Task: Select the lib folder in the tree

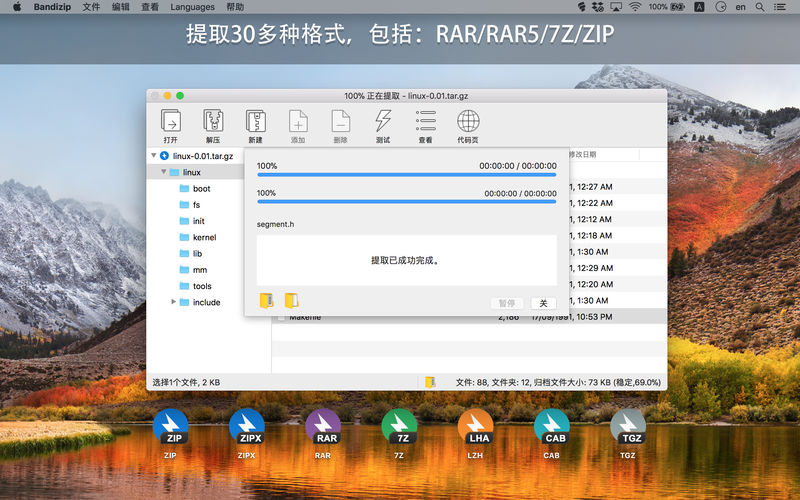Action: [x=197, y=254]
